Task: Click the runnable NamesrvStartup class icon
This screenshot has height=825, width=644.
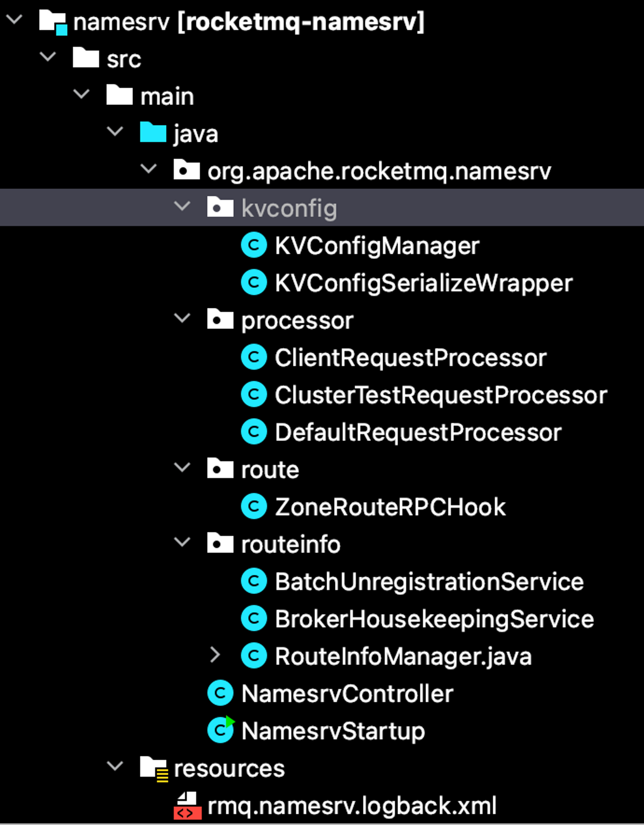Action: pos(221,729)
